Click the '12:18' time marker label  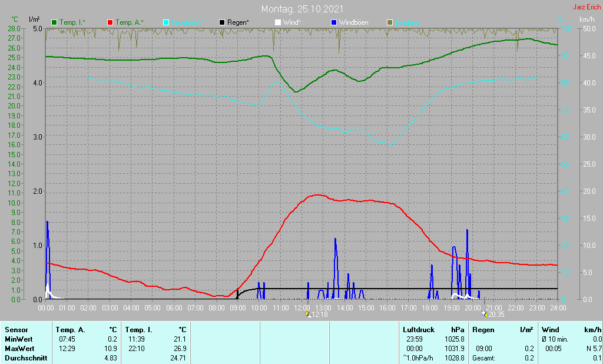(x=320, y=315)
